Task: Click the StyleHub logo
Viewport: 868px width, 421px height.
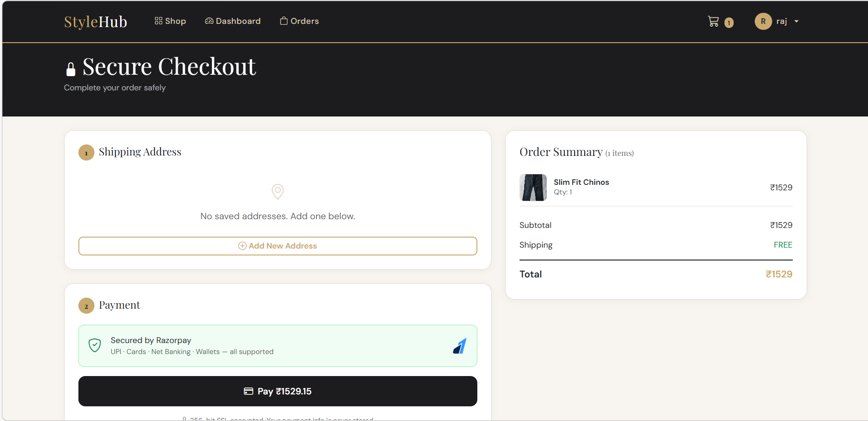Action: point(95,21)
